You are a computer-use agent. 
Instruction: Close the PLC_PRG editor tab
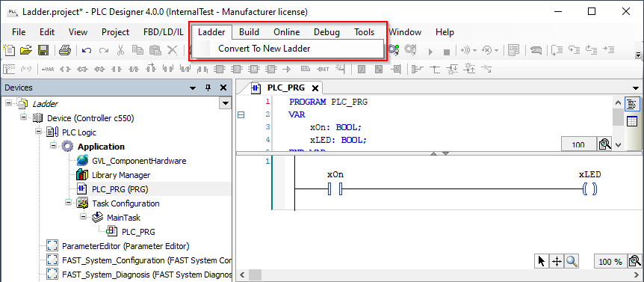315,88
